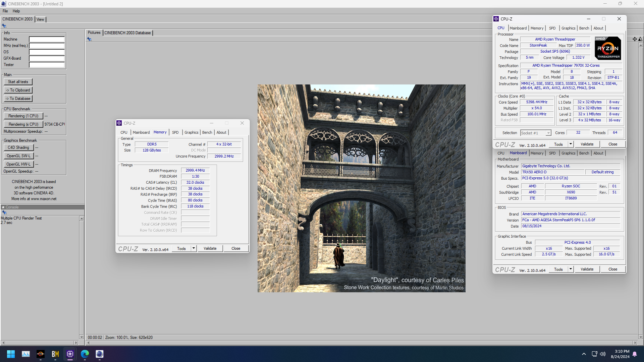Open the BM benchmark app in taskbar

point(55,354)
